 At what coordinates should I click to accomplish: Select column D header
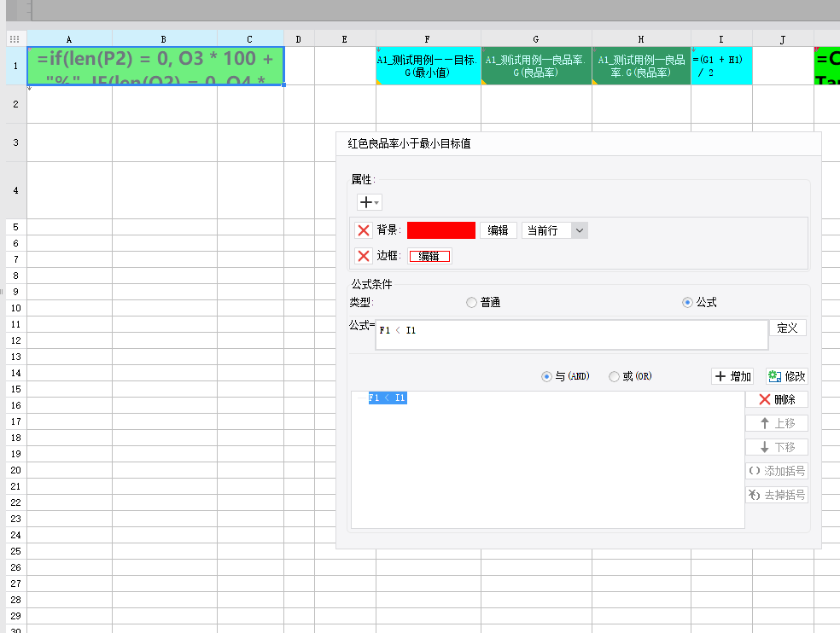[299, 39]
